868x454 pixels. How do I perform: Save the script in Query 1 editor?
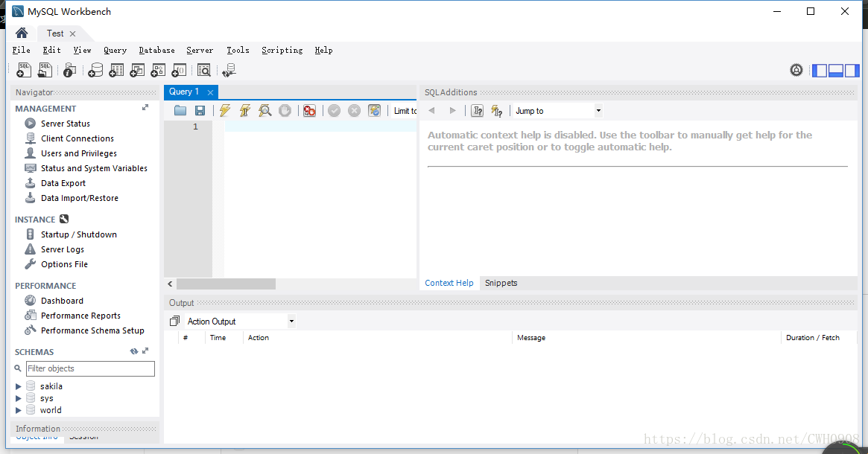coord(200,111)
